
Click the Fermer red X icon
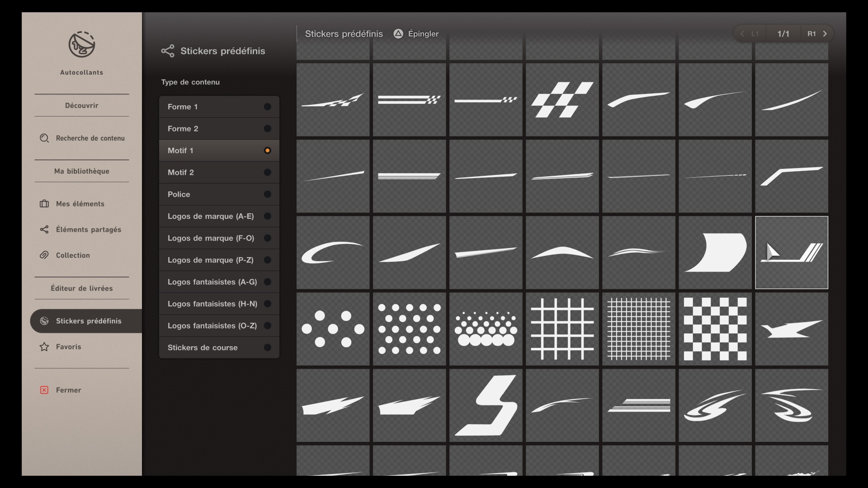click(44, 390)
